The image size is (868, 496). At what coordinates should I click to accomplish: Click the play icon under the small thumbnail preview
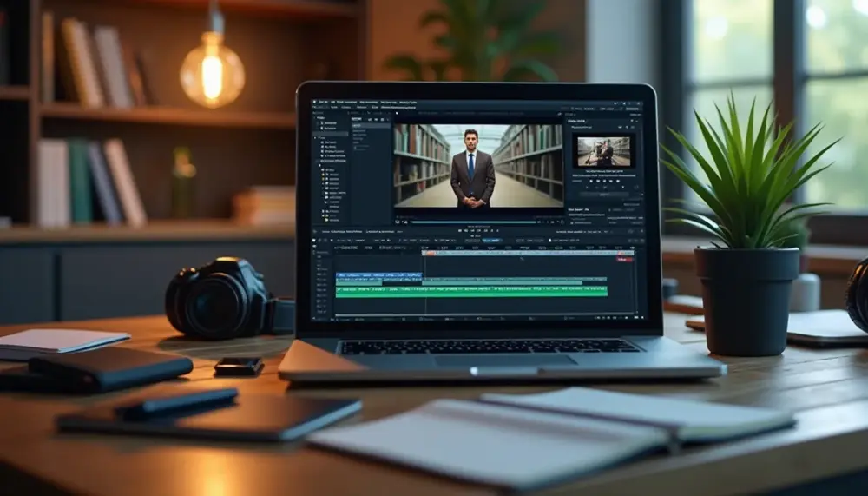[x=605, y=182]
